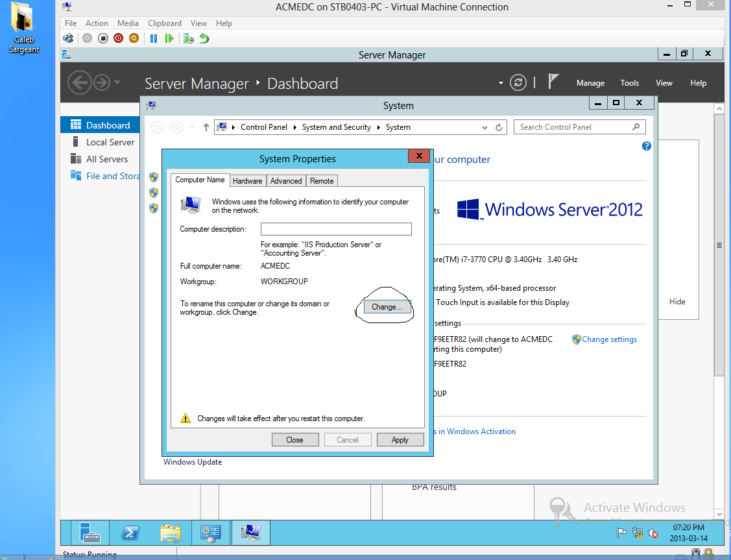Viewport: 731px width, 560px height.
Task: Click the Control Panel taskbar icon
Action: click(x=211, y=533)
